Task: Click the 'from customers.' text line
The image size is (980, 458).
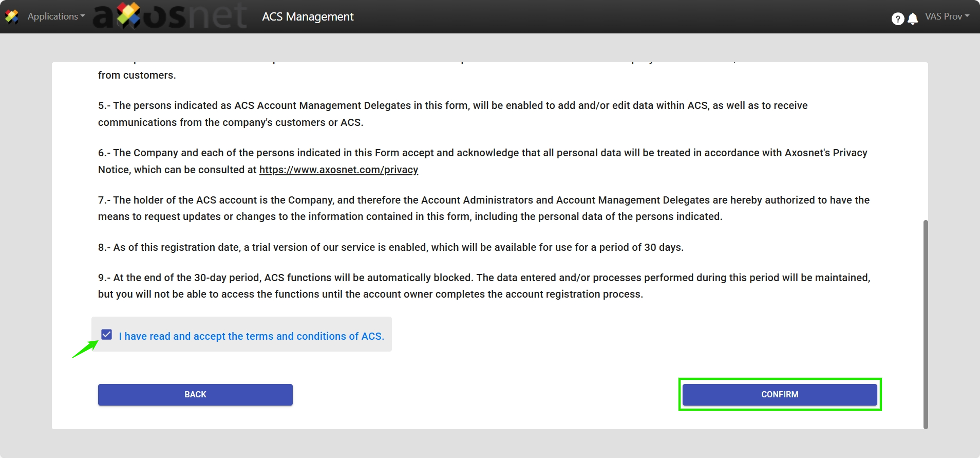Action: click(137, 75)
